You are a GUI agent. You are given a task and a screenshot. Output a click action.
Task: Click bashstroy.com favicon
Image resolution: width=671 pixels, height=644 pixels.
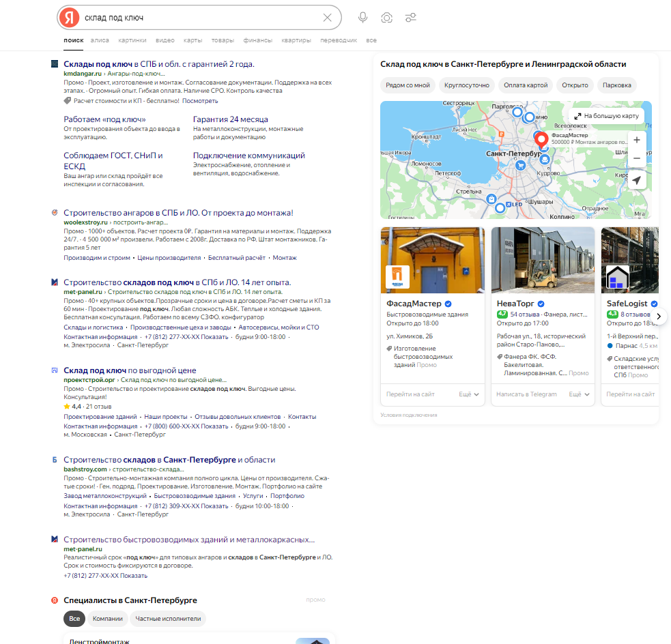coord(55,460)
